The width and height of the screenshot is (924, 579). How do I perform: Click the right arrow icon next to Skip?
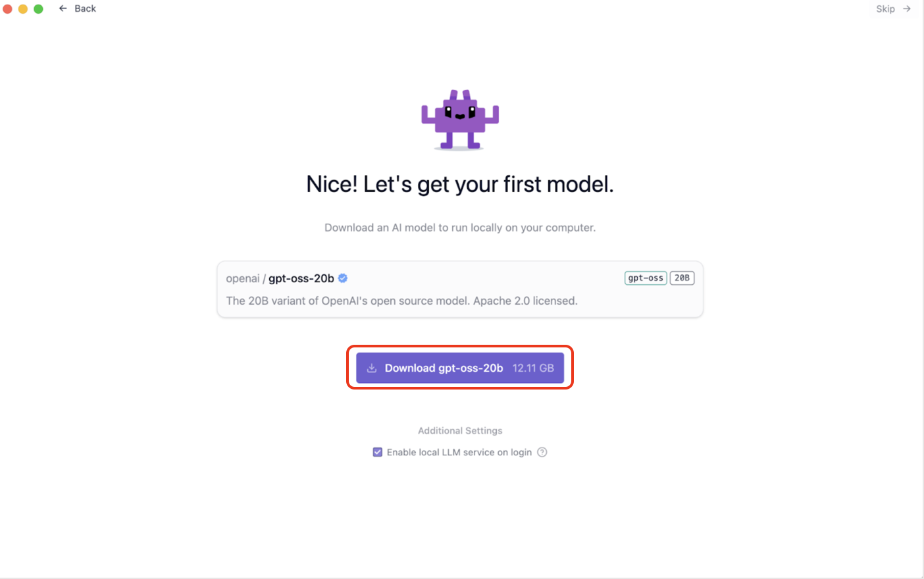(x=907, y=9)
